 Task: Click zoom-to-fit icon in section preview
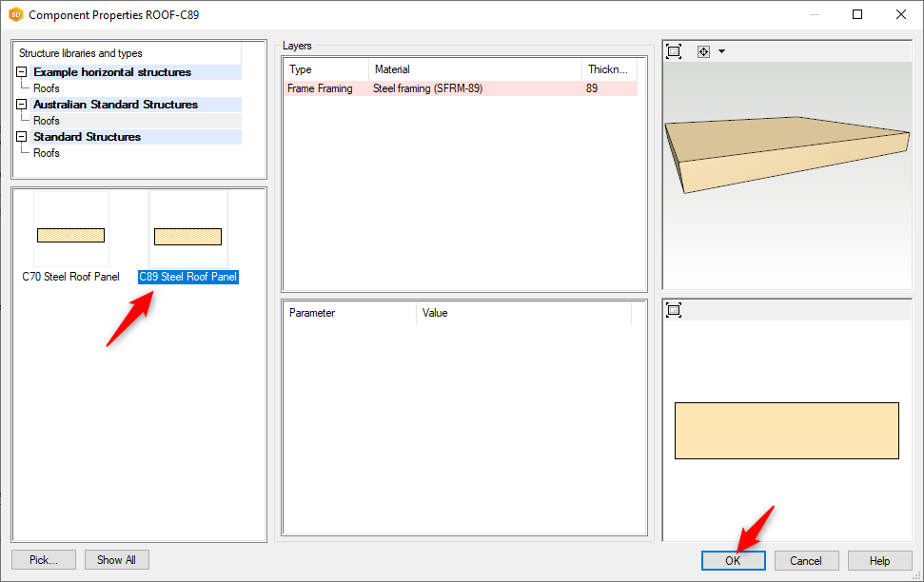(674, 310)
